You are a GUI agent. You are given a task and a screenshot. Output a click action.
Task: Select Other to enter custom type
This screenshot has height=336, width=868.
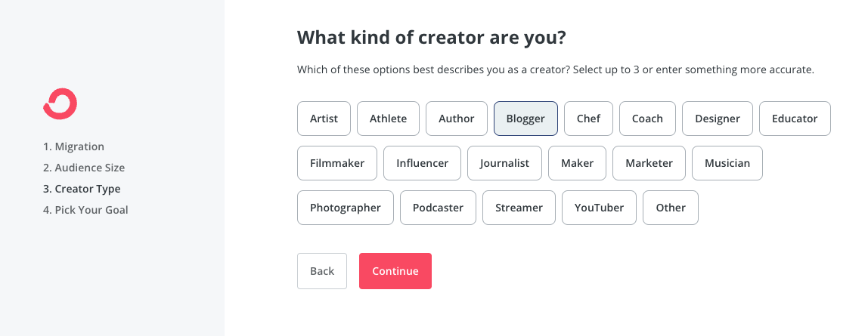(x=671, y=208)
